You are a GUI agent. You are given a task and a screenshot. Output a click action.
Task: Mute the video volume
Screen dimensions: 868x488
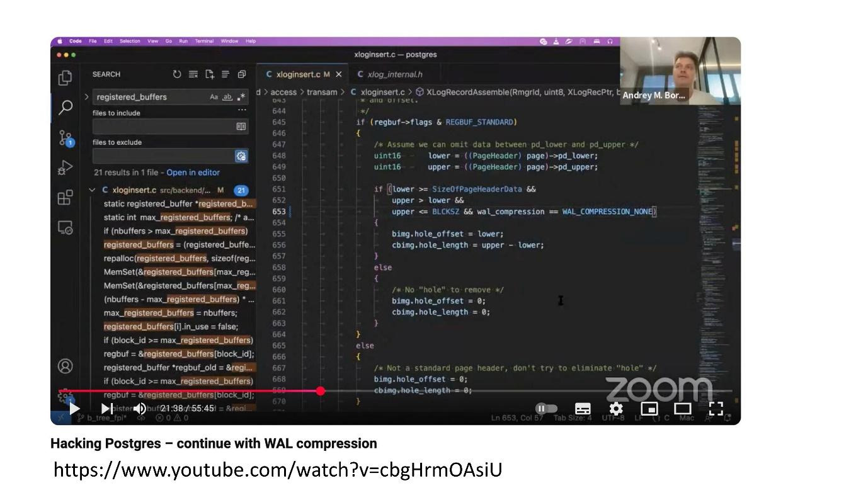tap(139, 409)
